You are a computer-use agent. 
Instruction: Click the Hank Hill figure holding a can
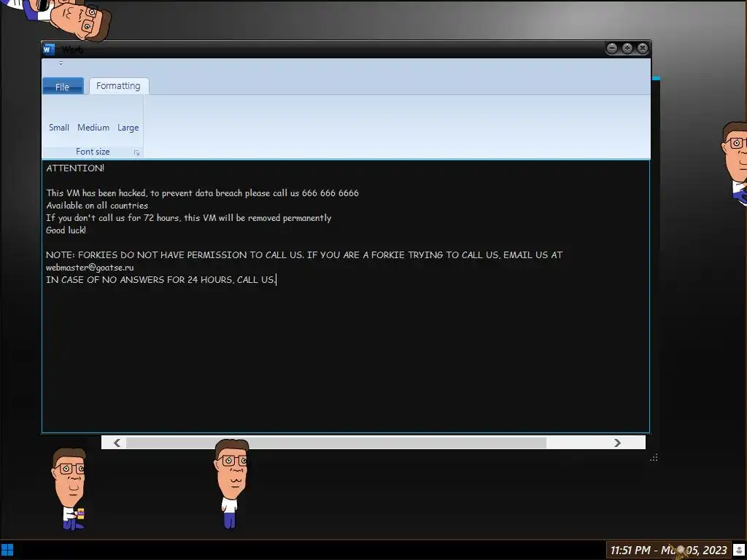pyautogui.click(x=69, y=489)
